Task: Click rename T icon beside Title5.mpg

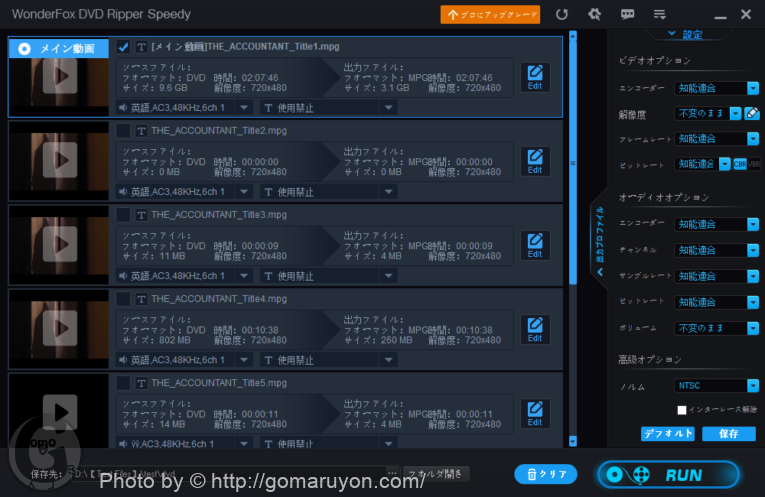Action: (141, 383)
